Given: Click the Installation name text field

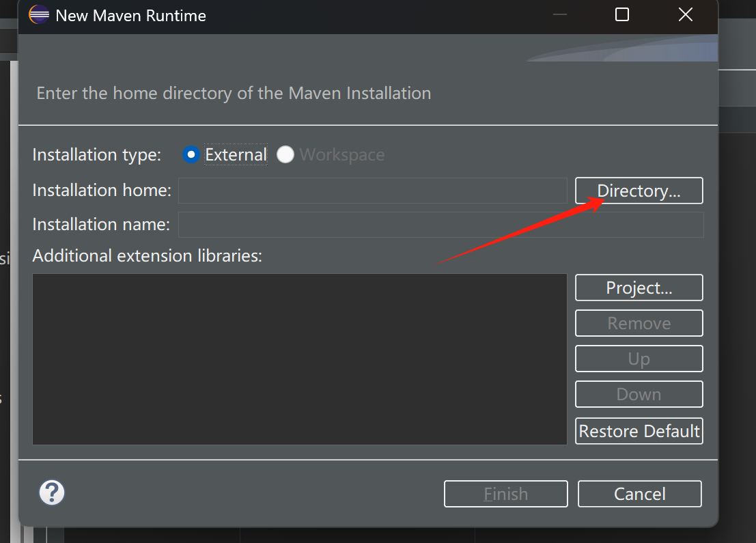Looking at the screenshot, I should pos(440,225).
